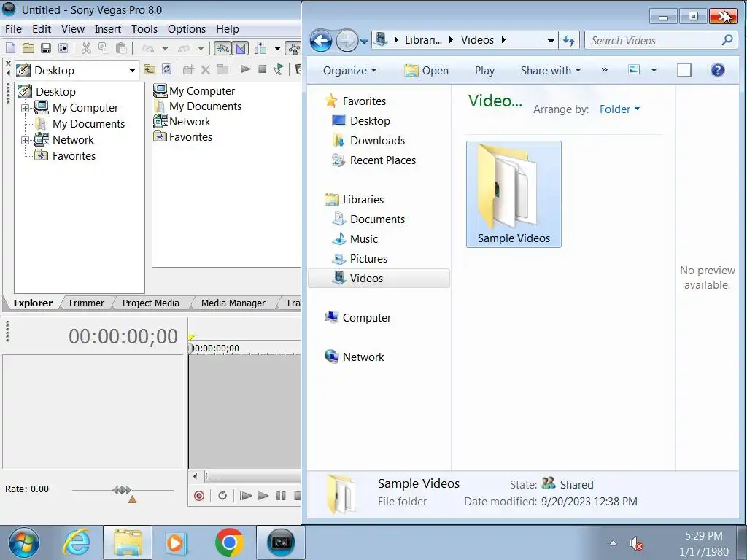Open the Share with dropdown
This screenshot has height=560, width=747.
pos(550,71)
